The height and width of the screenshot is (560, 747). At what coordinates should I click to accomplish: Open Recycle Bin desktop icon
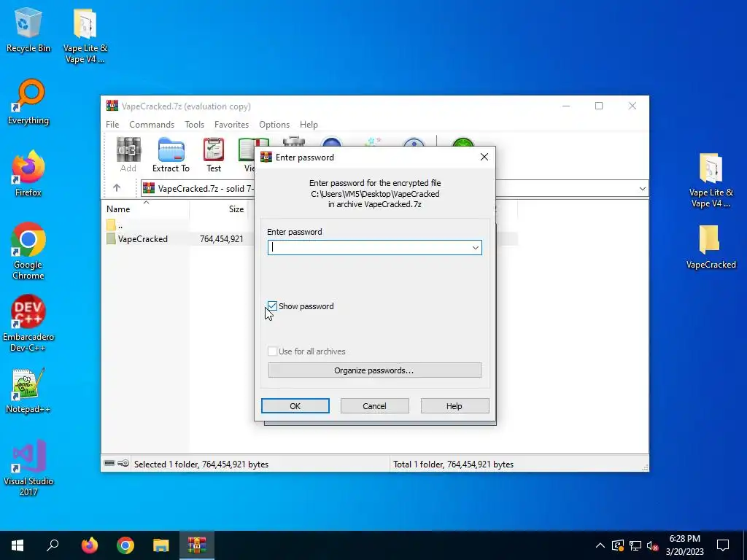pyautogui.click(x=28, y=31)
